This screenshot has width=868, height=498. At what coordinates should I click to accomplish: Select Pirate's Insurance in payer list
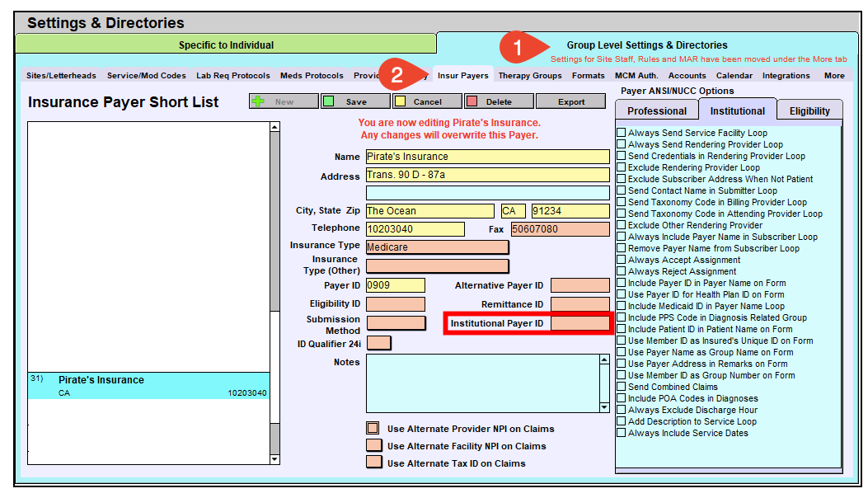pos(148,385)
